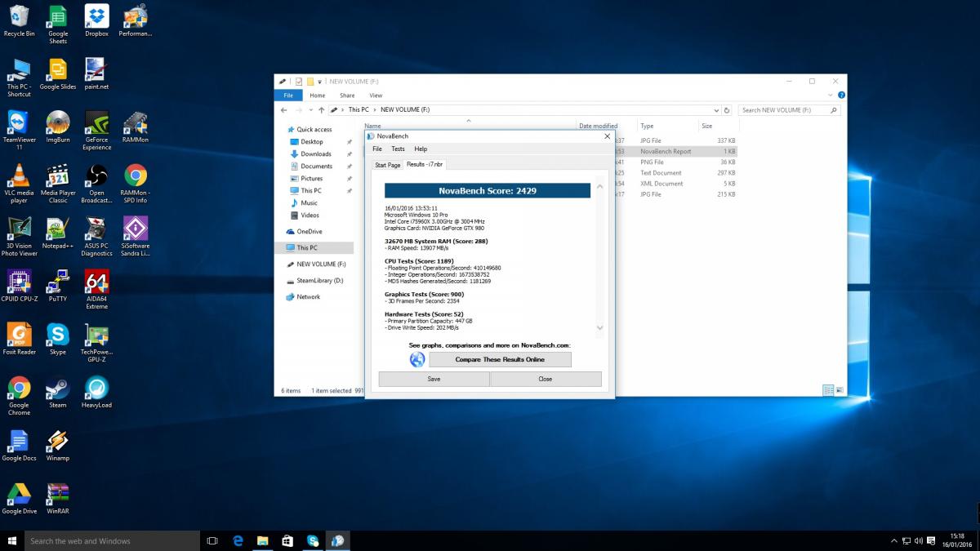Launch AIDA64 Extreme desktop icon
Viewport: 980px width, 551px height.
tap(96, 291)
